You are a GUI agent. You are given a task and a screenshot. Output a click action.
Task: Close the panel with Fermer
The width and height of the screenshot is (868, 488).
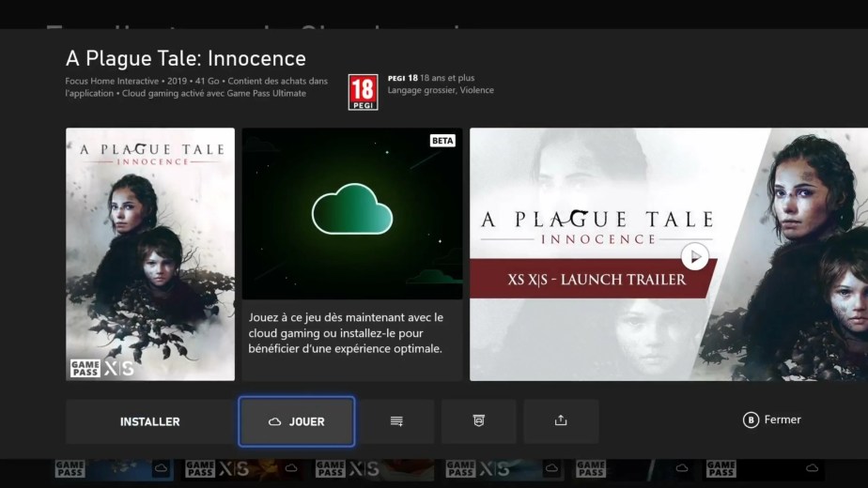point(771,419)
